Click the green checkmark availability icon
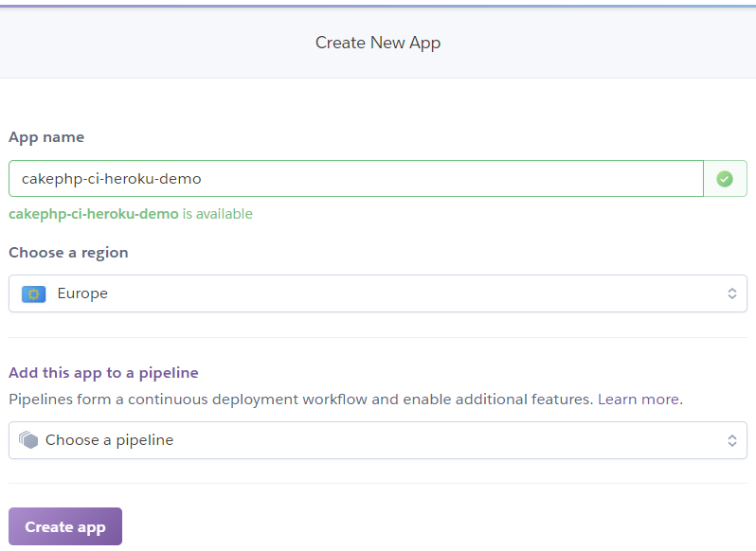Image resolution: width=756 pixels, height=551 pixels. pyautogui.click(x=724, y=179)
